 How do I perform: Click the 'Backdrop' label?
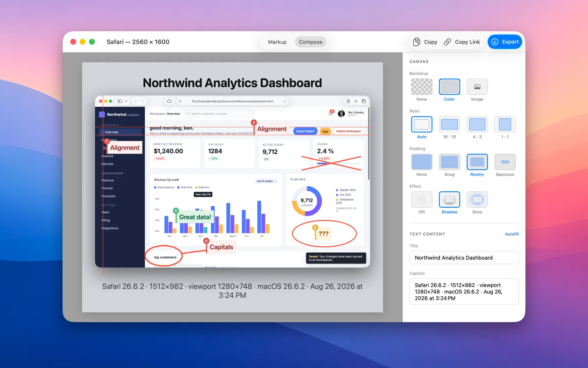tap(418, 74)
